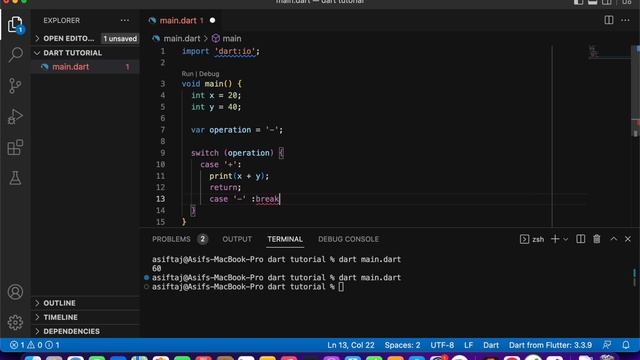Click the feedback icon in status bar
The width and height of the screenshot is (640, 360).
coord(607,345)
